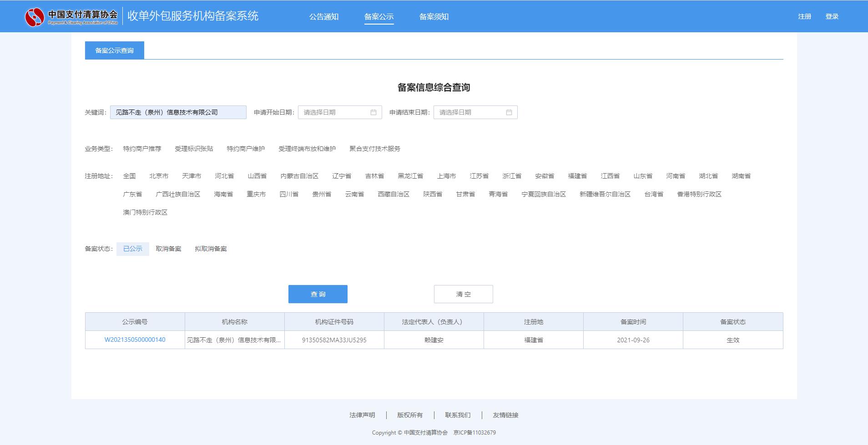868x445 pixels.
Task: Click the 联系我们 footer link
Action: point(458,415)
